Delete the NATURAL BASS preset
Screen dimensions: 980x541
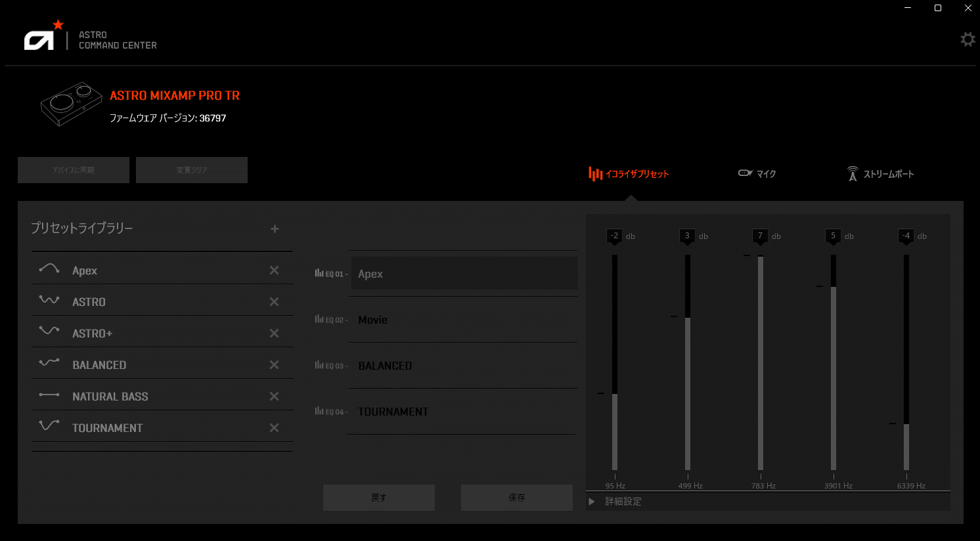point(274,397)
